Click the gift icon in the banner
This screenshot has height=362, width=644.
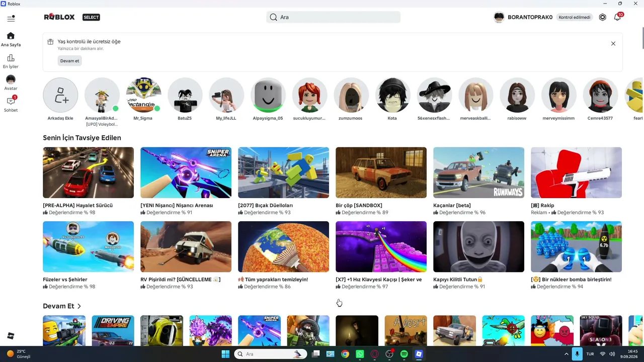[50, 42]
